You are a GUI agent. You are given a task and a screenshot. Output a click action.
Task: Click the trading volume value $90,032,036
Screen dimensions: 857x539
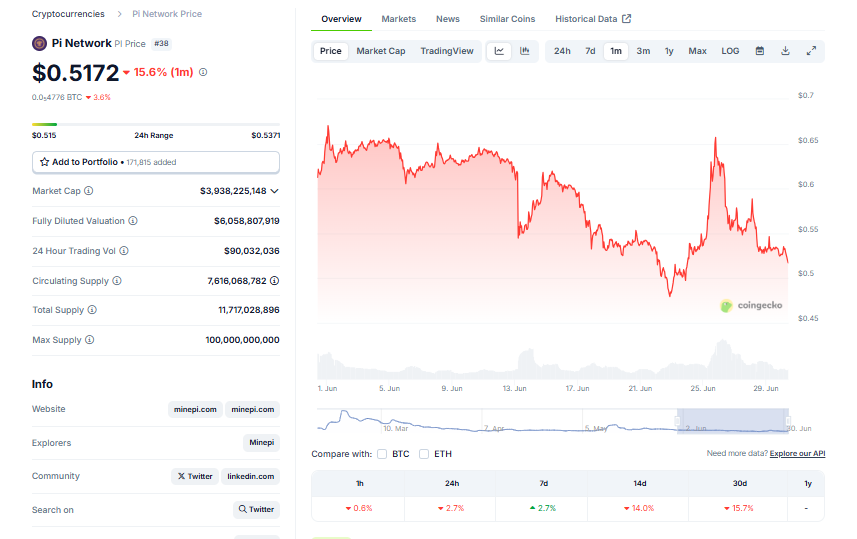tap(251, 251)
